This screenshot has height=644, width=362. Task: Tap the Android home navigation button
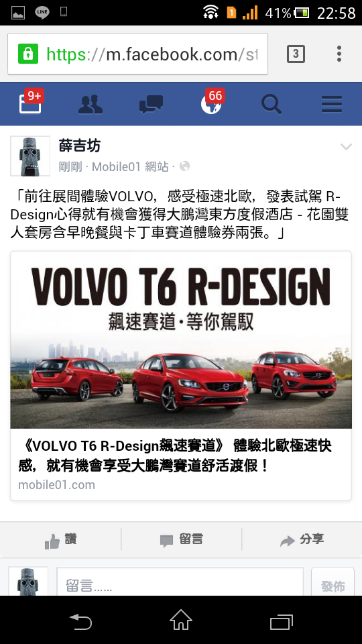pos(181,620)
